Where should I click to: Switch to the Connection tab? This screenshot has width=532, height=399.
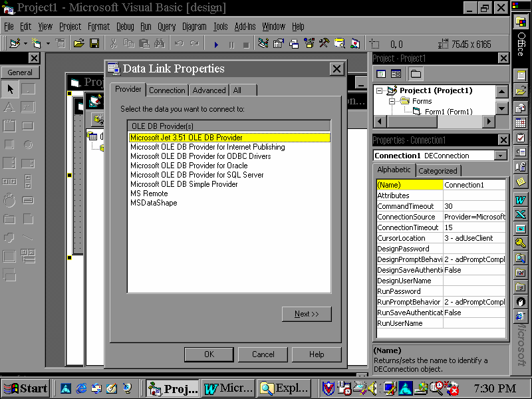coord(167,90)
